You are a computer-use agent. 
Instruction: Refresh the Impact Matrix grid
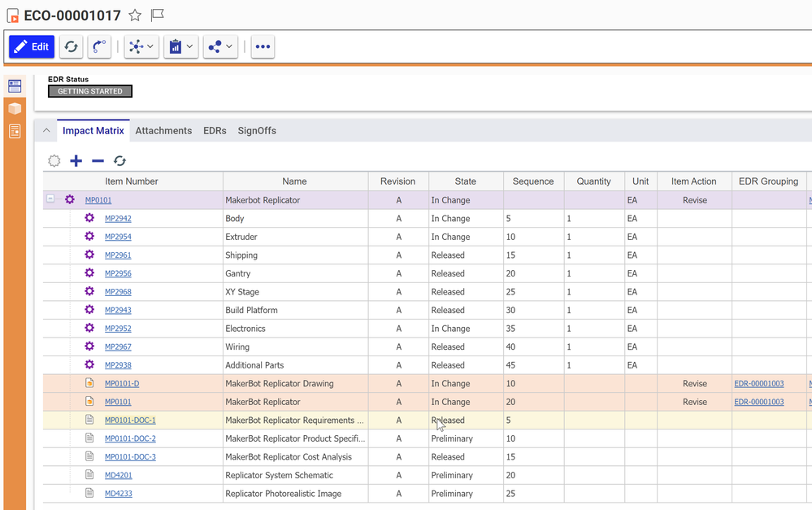point(119,161)
